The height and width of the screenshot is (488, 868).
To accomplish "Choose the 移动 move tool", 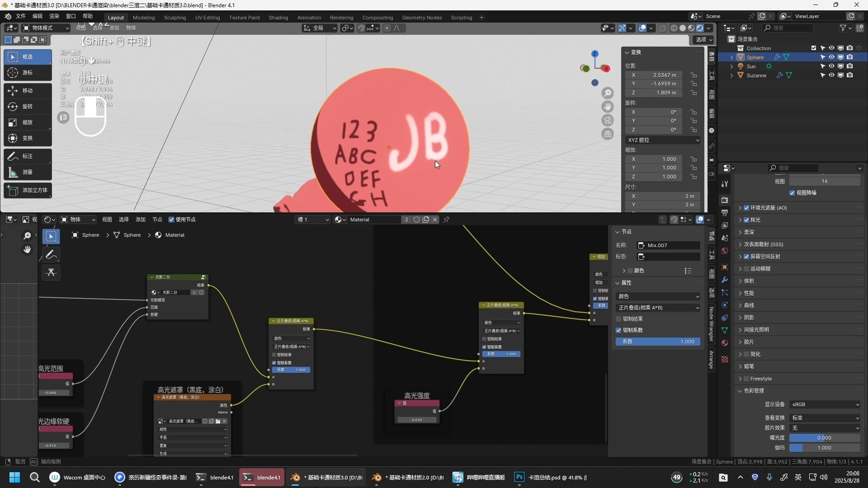I will coord(28,91).
